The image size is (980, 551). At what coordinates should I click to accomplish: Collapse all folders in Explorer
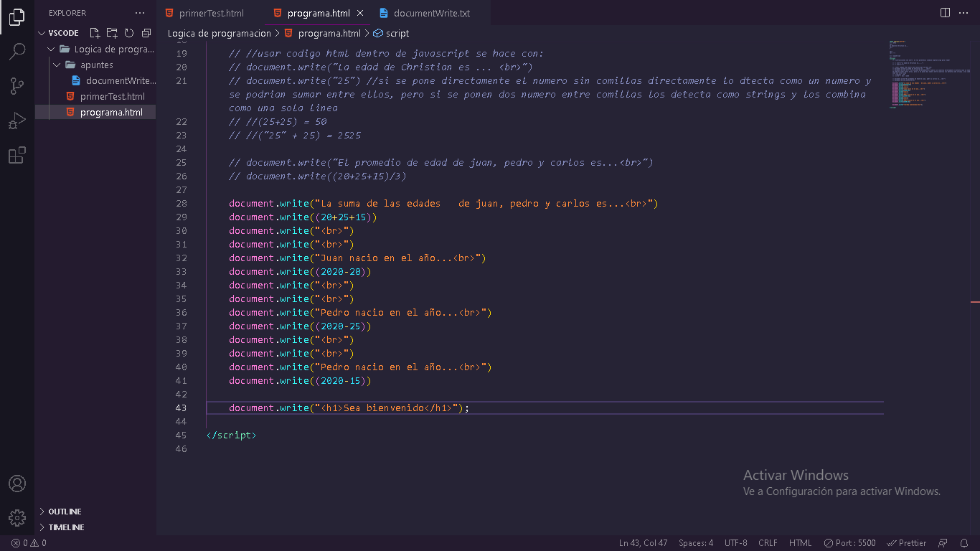[146, 33]
